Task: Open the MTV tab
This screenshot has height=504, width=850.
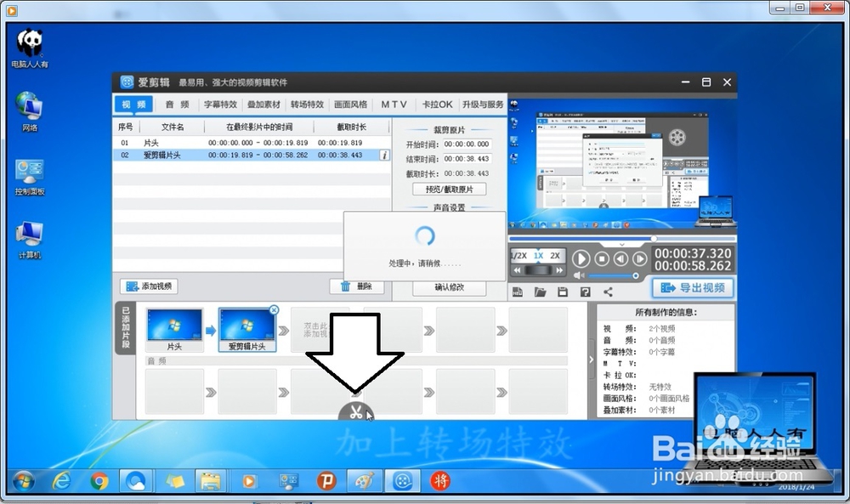Action: tap(394, 105)
